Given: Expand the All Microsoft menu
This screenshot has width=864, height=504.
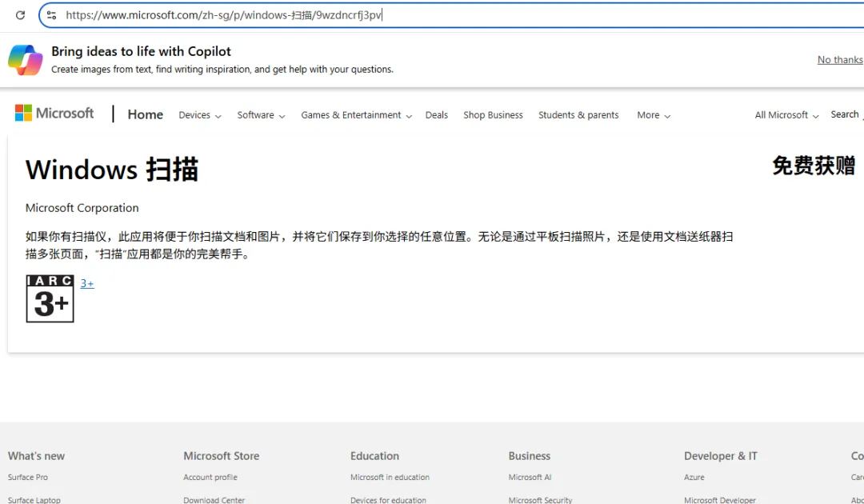Looking at the screenshot, I should (787, 115).
